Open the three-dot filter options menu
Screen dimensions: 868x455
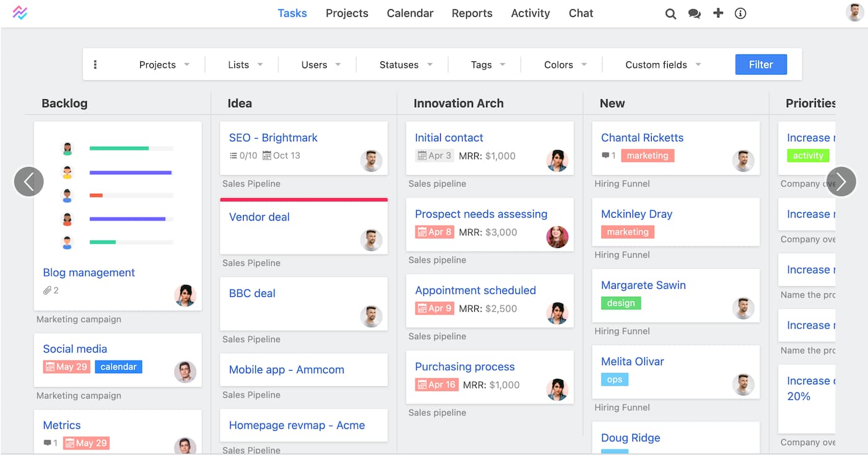[95, 64]
